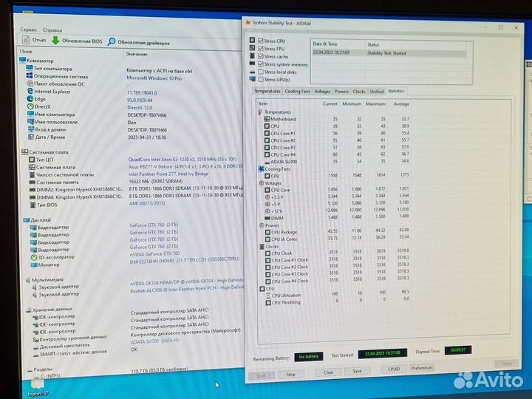Image resolution: width=532 pixels, height=399 pixels.
Task: Click the Хранение данных section icon
Action: coord(29,310)
